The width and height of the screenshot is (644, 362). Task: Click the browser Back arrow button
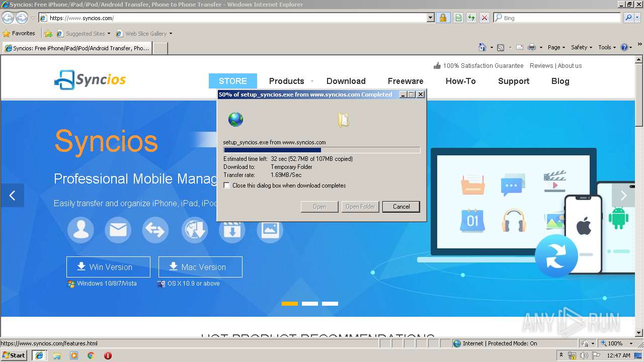tap(8, 18)
